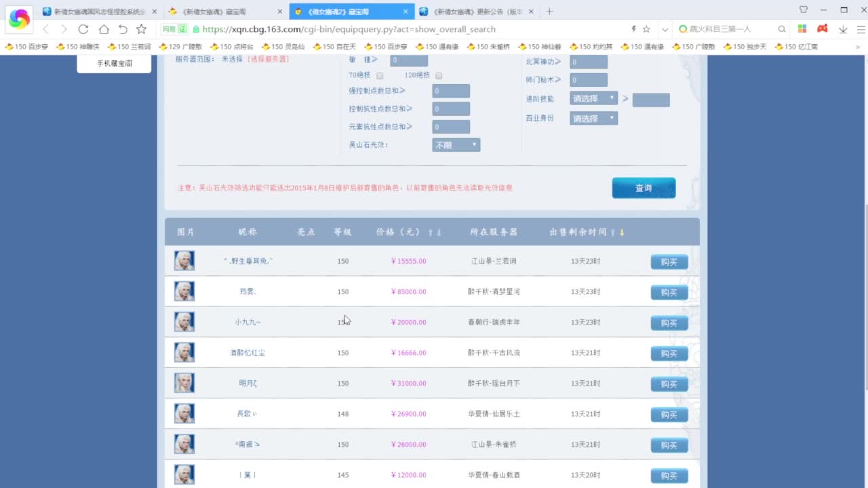868x488 pixels.
Task: Open the 吴山石光效 dropdown
Action: click(456, 145)
